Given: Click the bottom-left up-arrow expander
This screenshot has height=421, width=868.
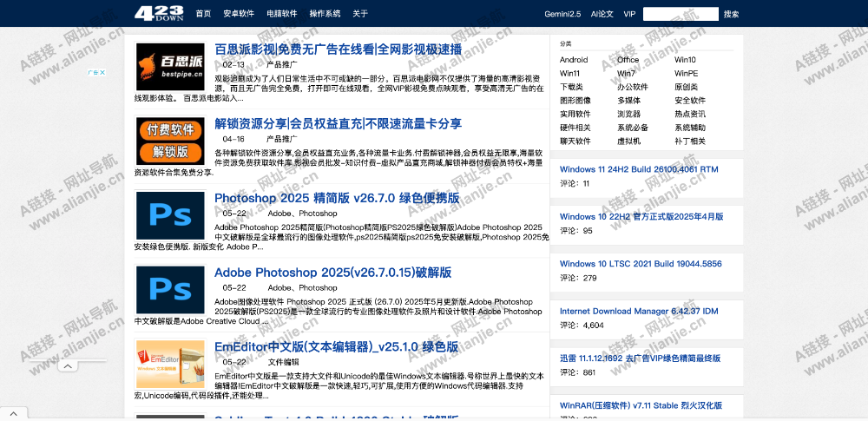Looking at the screenshot, I should tap(13, 414).
